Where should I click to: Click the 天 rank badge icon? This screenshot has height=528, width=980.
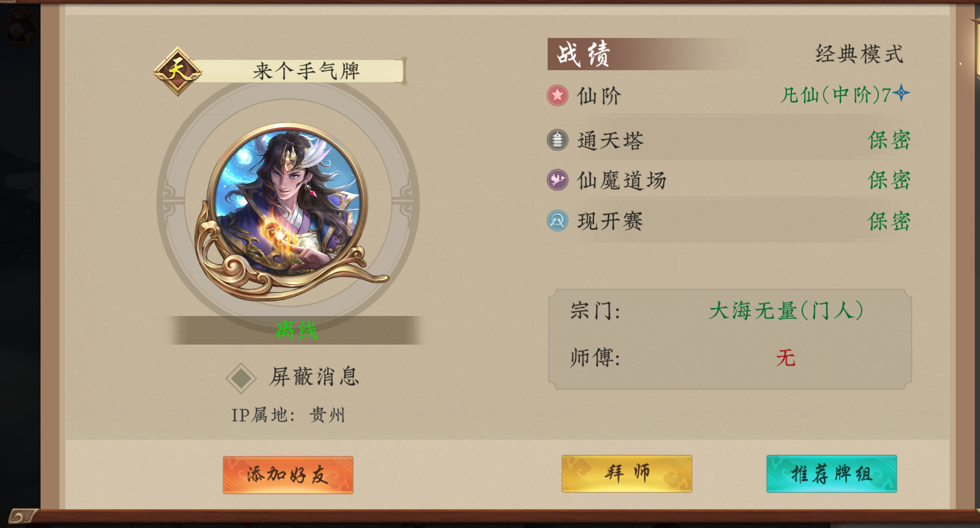pos(177,71)
